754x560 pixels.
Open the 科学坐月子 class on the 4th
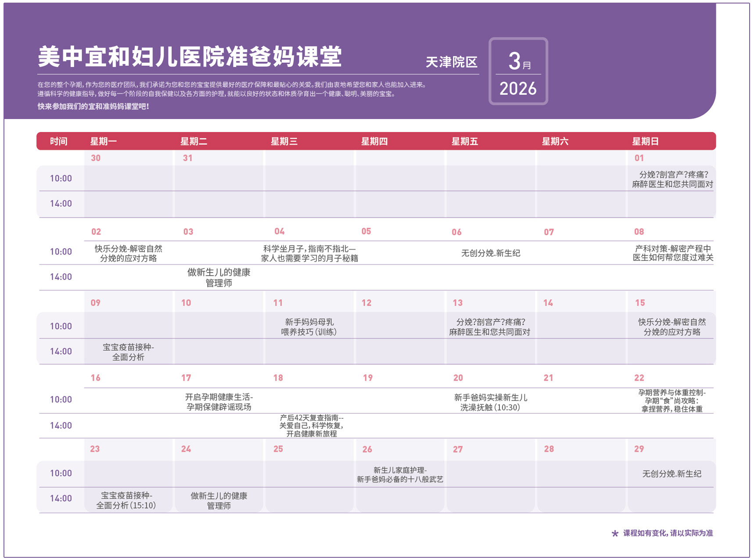pos(309,253)
